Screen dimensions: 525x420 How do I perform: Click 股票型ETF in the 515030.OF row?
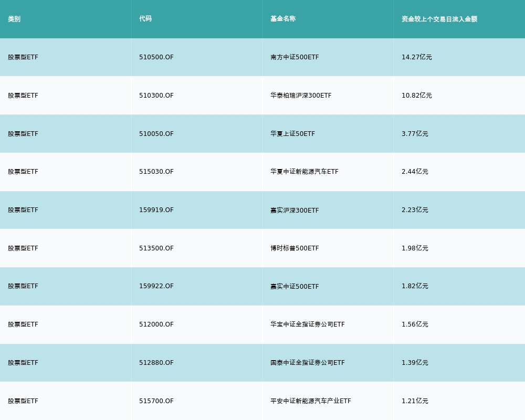click(x=23, y=172)
